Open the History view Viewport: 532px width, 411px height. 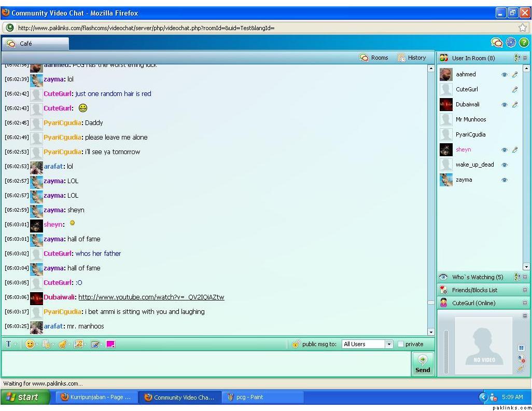coord(412,58)
